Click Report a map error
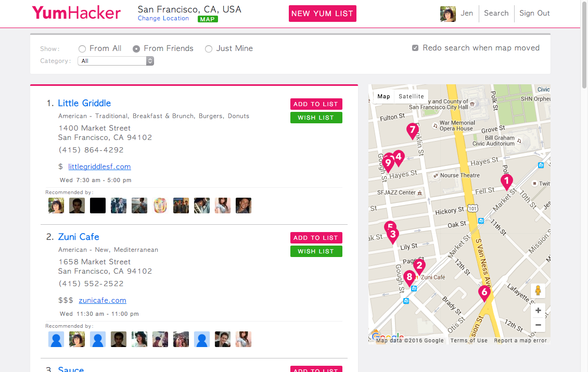 coord(520,340)
